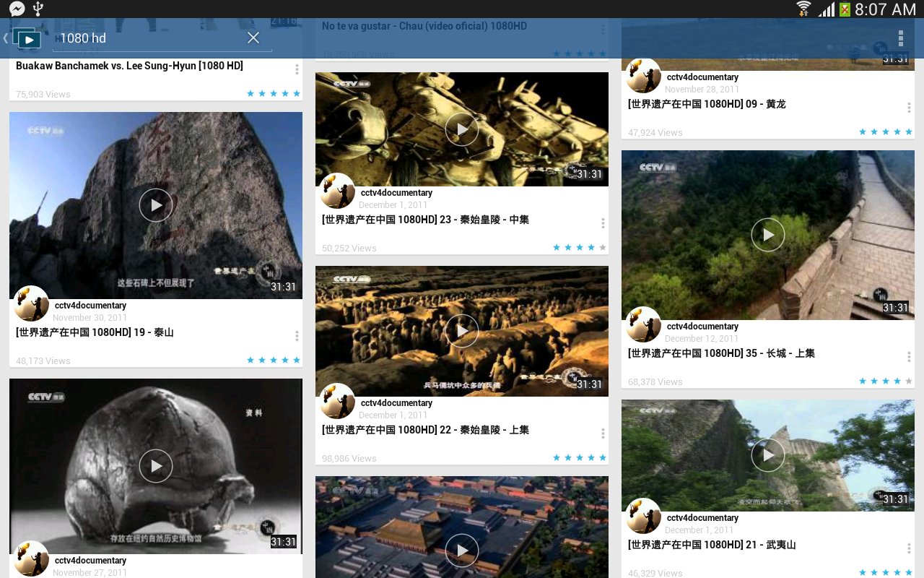Open cctv4documentary avatar on 22 - 秦始皇陵 card

pos(337,401)
